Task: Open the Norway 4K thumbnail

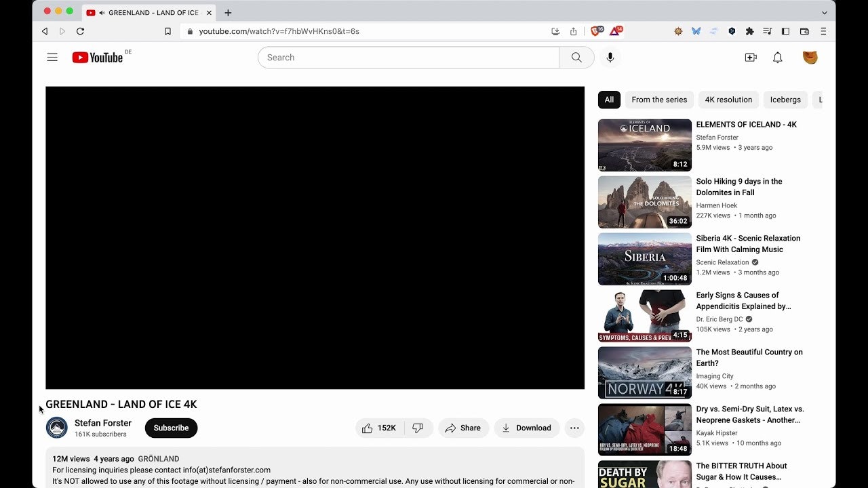Action: tap(645, 373)
